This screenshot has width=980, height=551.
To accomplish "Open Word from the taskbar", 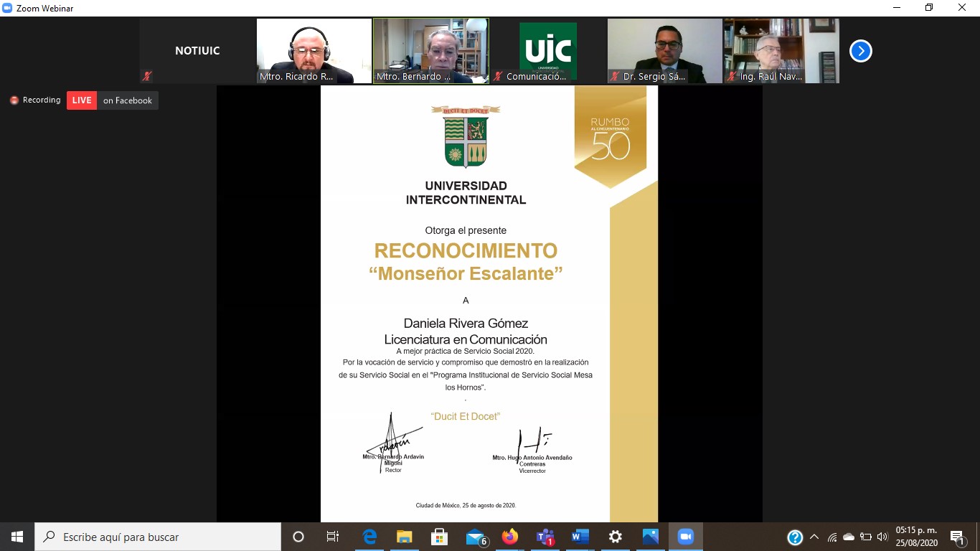I will click(x=580, y=537).
